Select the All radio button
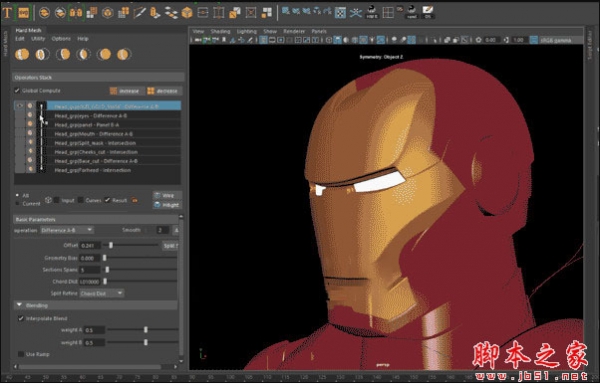The height and width of the screenshot is (387, 600). (x=17, y=195)
